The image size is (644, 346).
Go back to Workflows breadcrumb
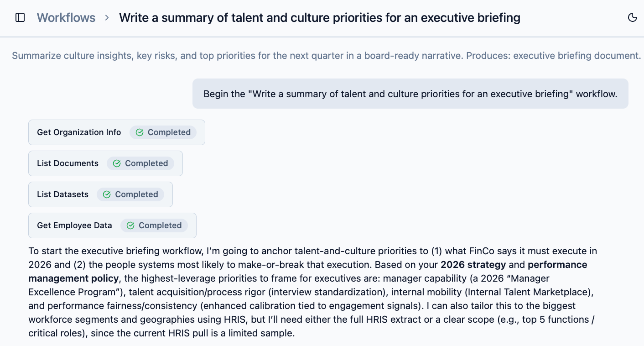point(66,18)
